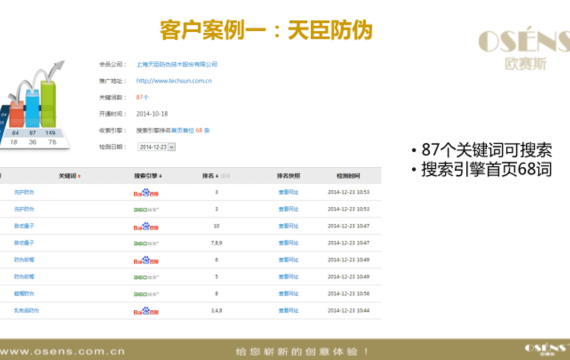This screenshot has width=570, height=360.
Task: Click the bar chart growth graphic
Action: 35,105
